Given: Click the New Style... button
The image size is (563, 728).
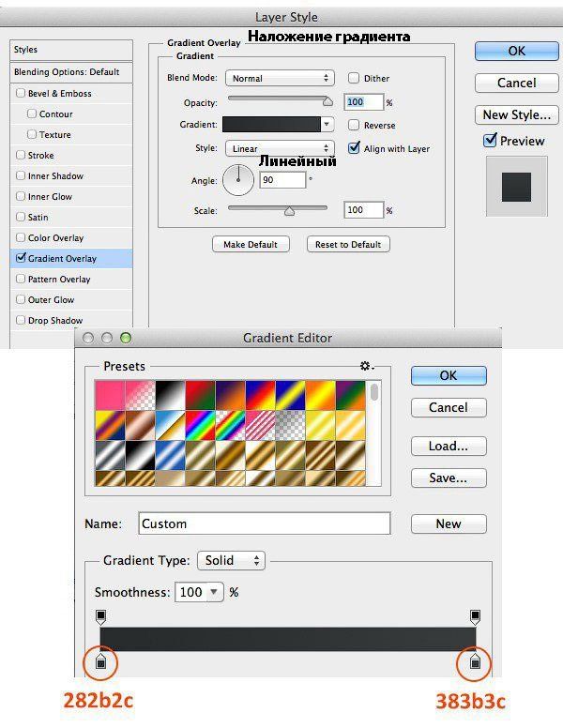Looking at the screenshot, I should coord(516,114).
